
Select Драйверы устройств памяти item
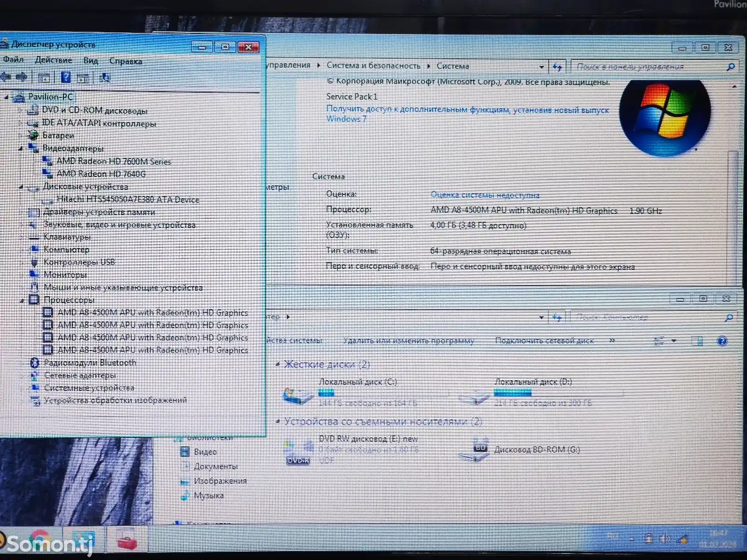(99, 212)
